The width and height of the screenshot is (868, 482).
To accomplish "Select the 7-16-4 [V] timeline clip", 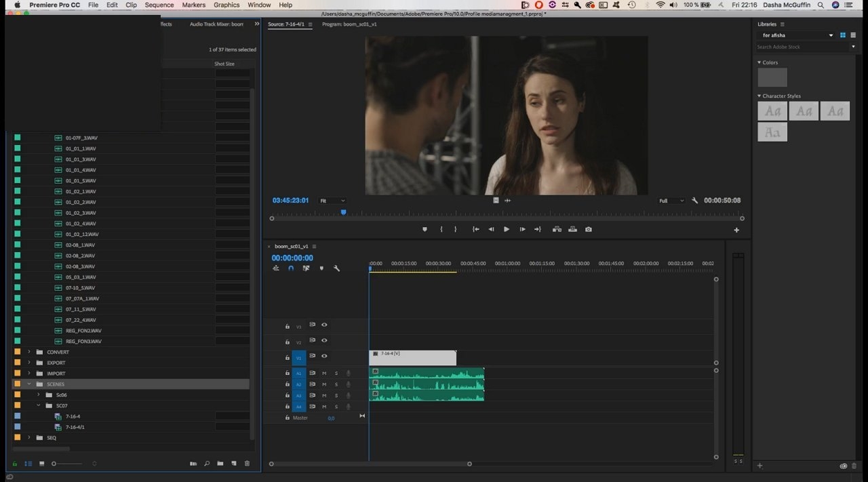I will click(412, 358).
